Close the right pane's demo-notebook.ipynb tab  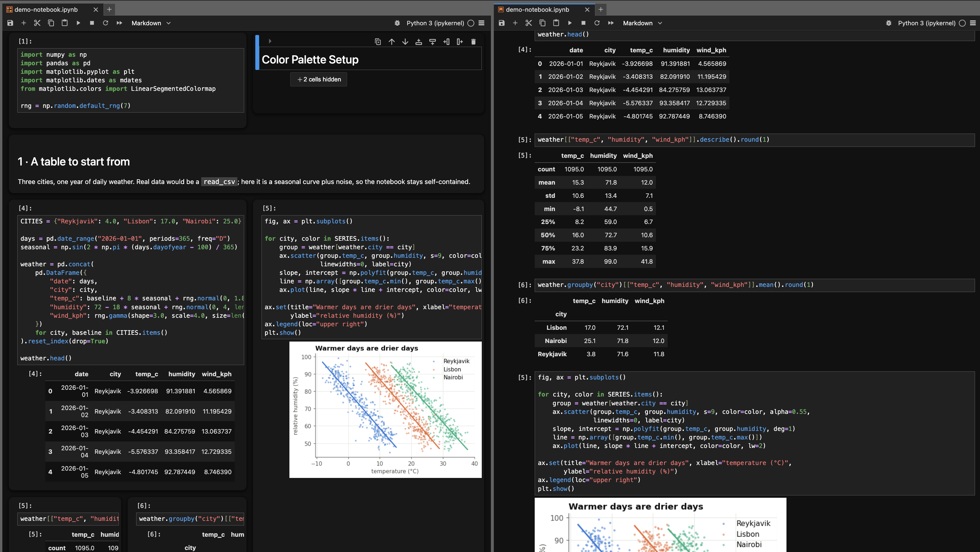pyautogui.click(x=587, y=9)
